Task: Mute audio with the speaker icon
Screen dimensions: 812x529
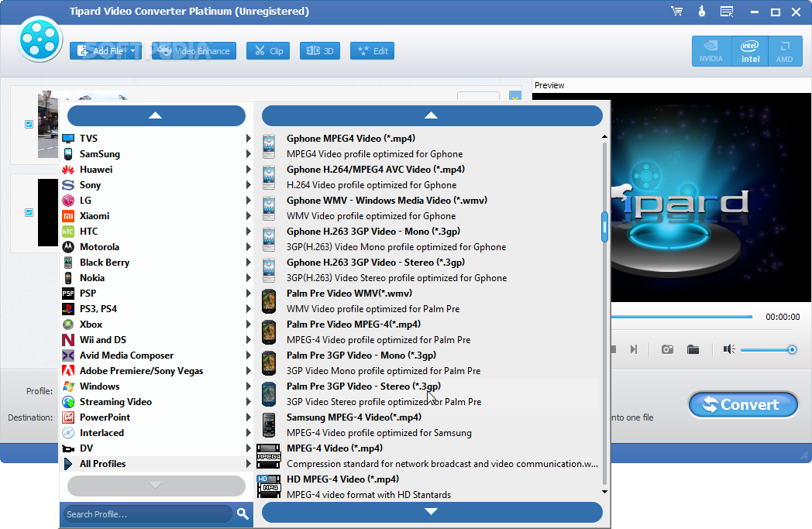Action: coord(729,349)
